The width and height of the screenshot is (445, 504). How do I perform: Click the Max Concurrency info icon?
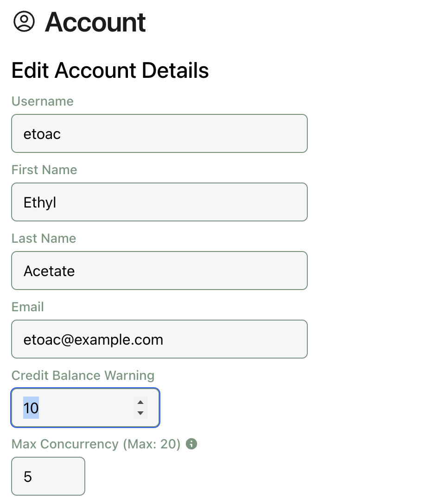[x=191, y=444]
